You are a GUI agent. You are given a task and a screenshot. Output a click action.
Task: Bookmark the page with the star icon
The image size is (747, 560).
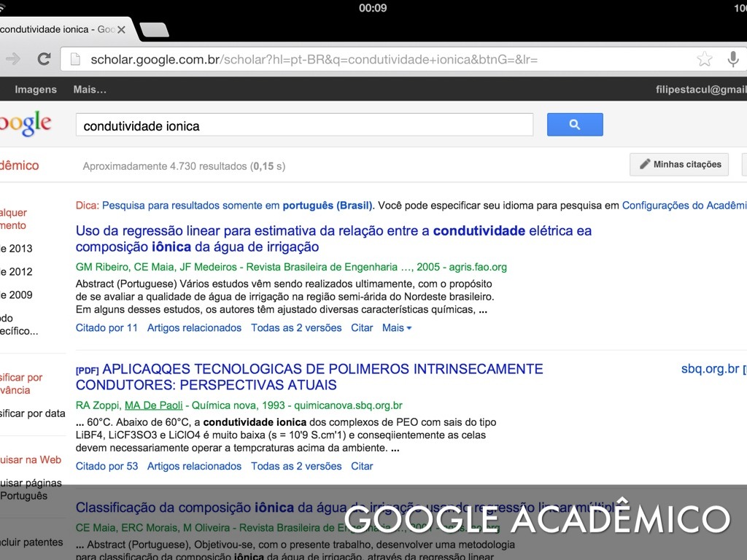coord(704,59)
